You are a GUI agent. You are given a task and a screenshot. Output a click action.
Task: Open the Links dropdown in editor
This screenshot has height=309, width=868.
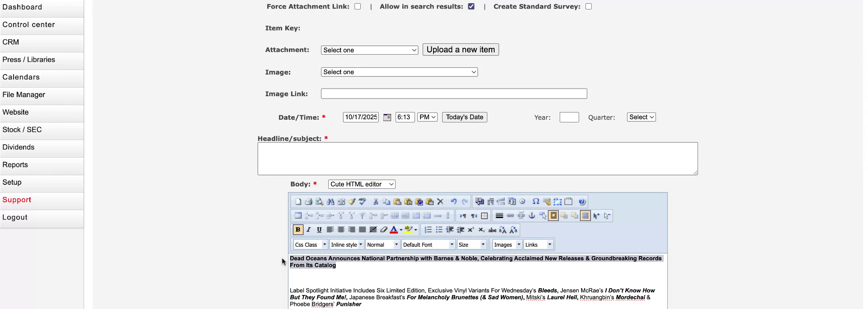[538, 245]
